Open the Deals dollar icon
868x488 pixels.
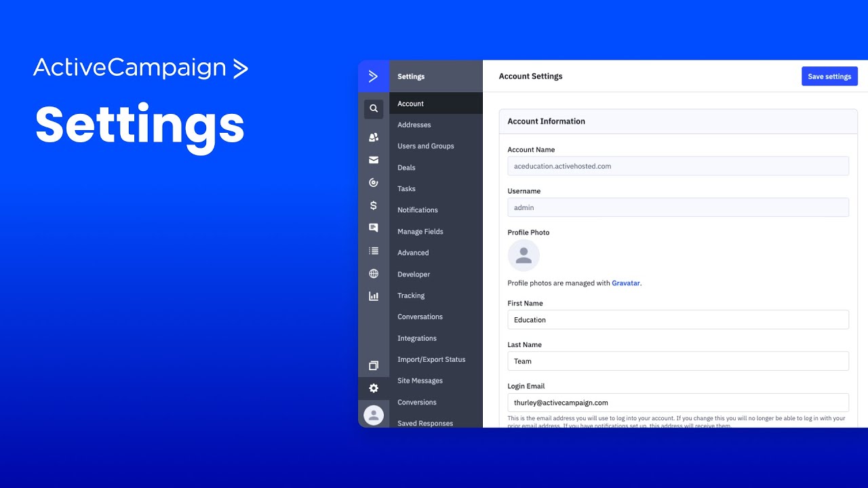[x=374, y=205]
